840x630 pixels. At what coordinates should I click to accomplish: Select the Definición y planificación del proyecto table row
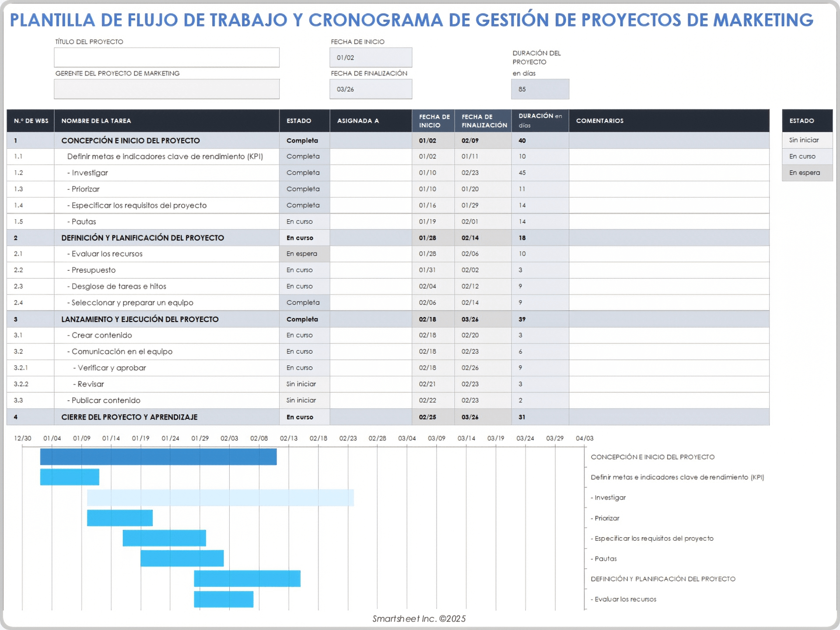point(388,238)
